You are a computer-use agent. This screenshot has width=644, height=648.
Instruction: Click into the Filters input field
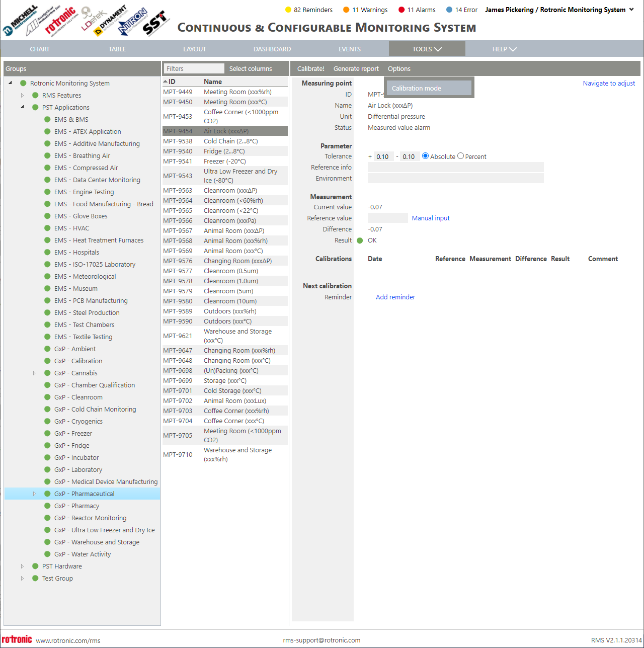point(194,68)
